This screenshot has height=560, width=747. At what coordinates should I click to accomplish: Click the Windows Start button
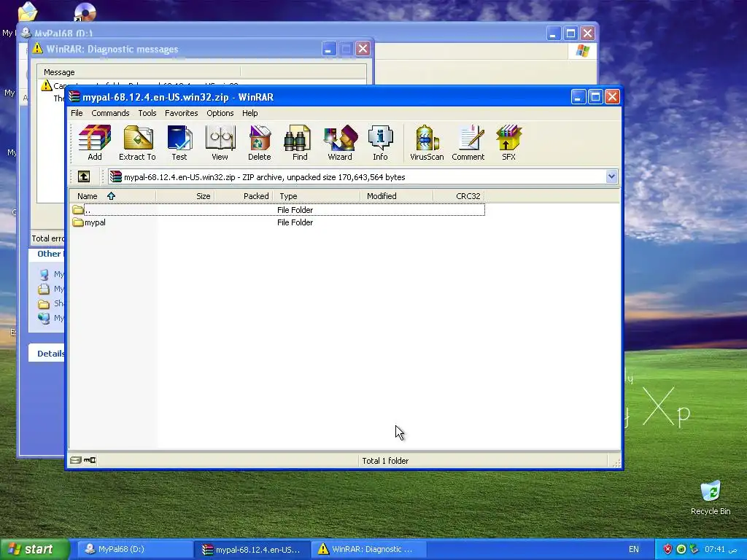pos(34,549)
